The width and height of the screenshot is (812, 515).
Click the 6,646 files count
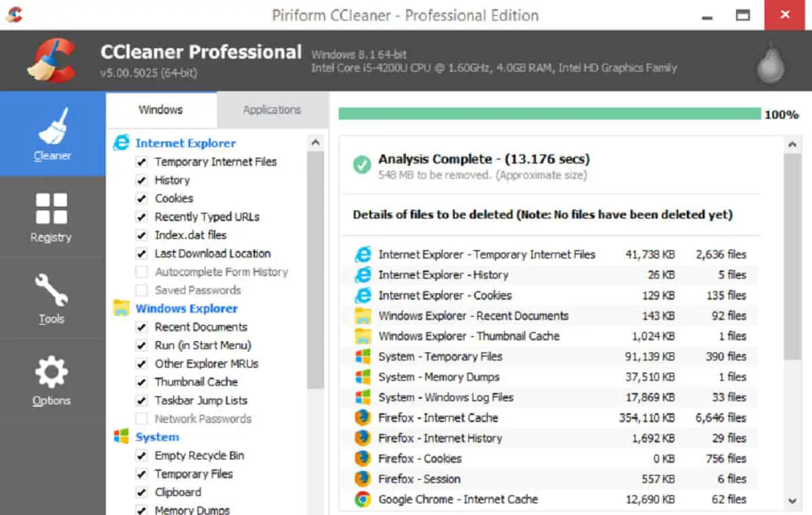pyautogui.click(x=721, y=418)
